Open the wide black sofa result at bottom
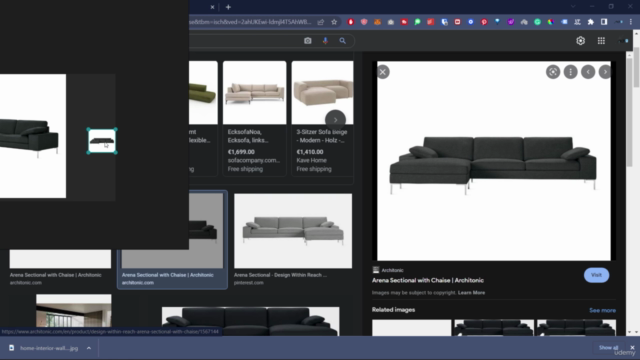Viewport: 640px width, 360px height. pyautogui.click(x=250, y=321)
